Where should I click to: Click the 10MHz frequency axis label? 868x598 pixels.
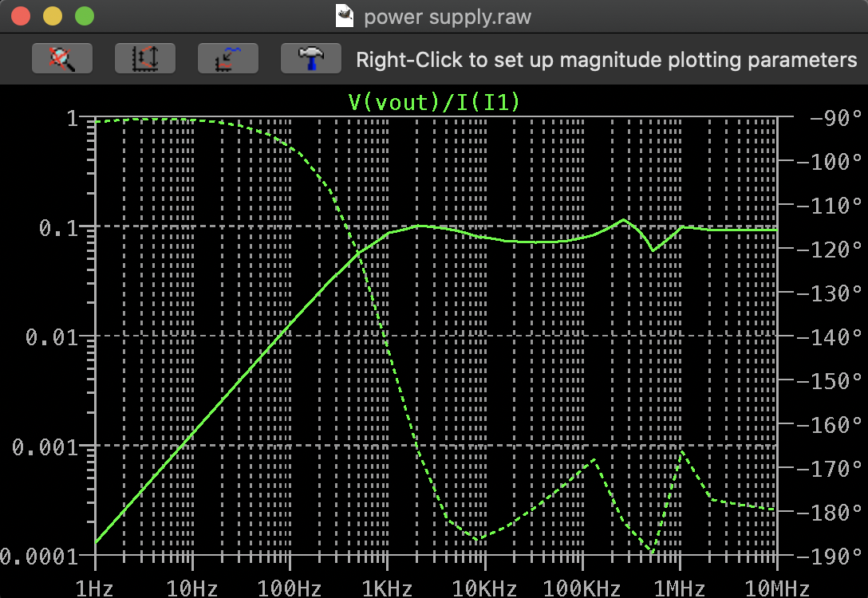click(777, 588)
